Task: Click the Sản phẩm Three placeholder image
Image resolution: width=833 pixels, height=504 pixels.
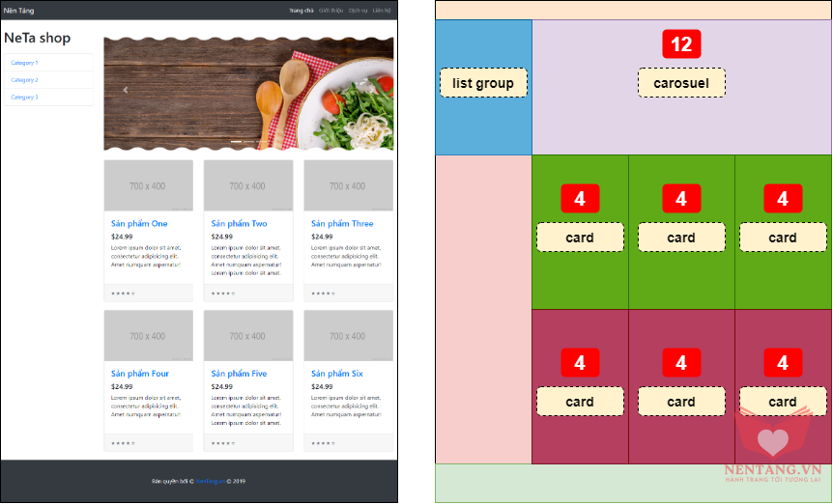Action: tap(348, 185)
